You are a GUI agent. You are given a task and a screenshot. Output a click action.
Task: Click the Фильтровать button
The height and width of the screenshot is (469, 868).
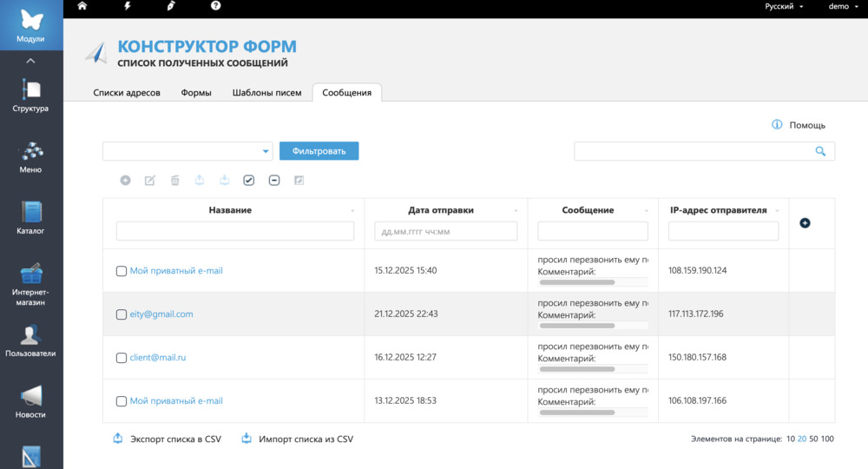319,151
